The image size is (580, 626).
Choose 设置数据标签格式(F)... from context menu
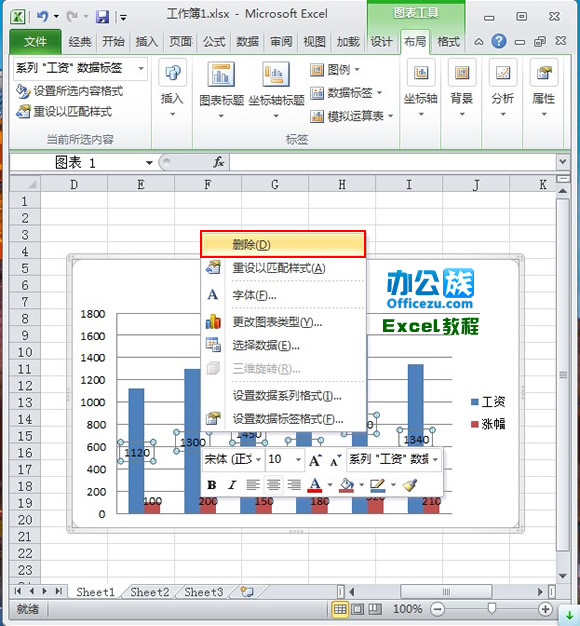click(283, 419)
